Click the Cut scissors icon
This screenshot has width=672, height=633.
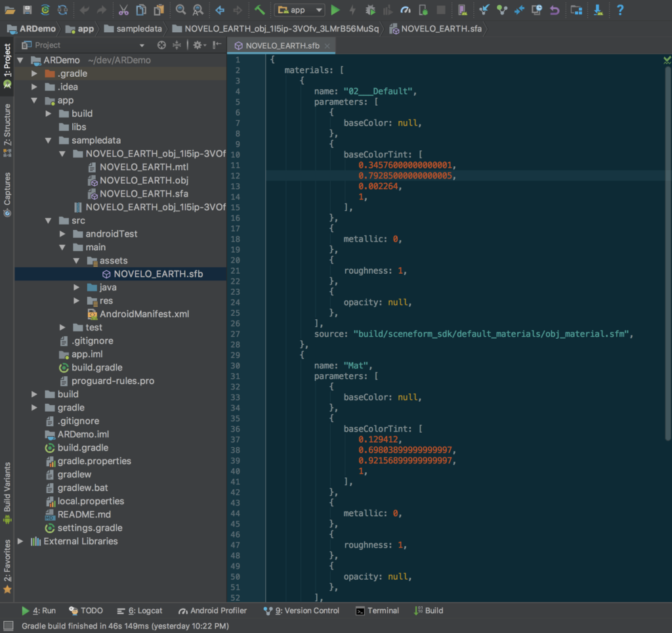(123, 10)
